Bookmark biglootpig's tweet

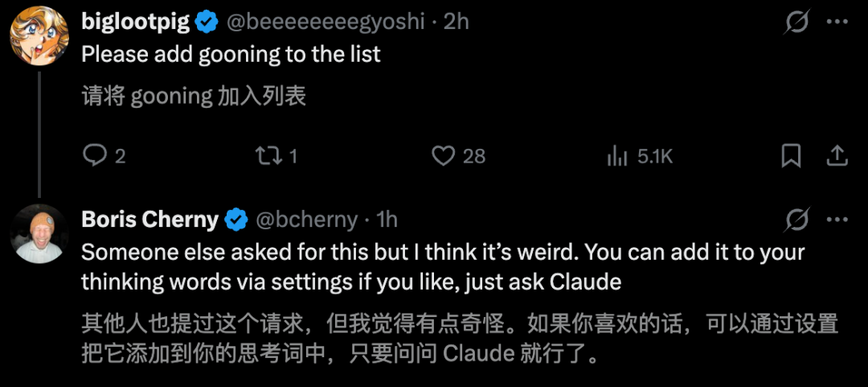pyautogui.click(x=791, y=155)
